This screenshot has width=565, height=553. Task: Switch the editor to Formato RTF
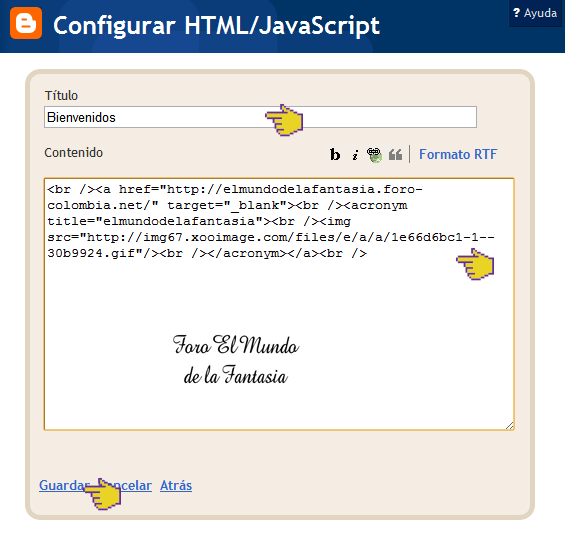[458, 154]
